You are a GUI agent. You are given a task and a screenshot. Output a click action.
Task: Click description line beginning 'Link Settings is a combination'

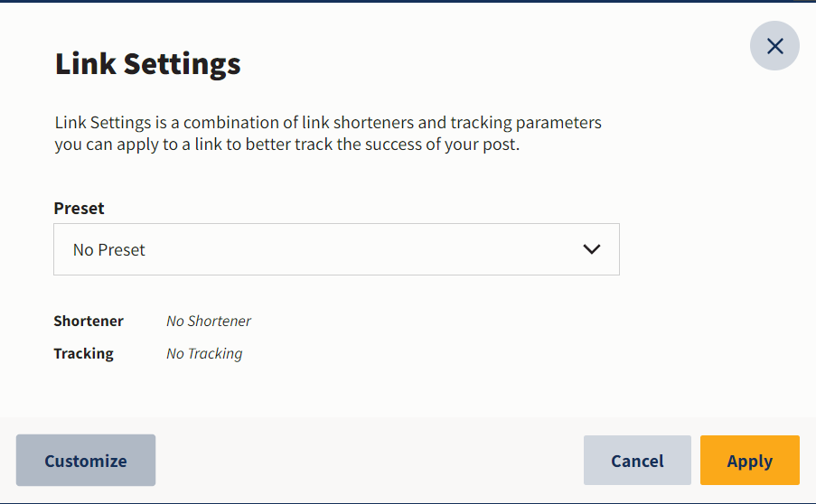[328, 123]
